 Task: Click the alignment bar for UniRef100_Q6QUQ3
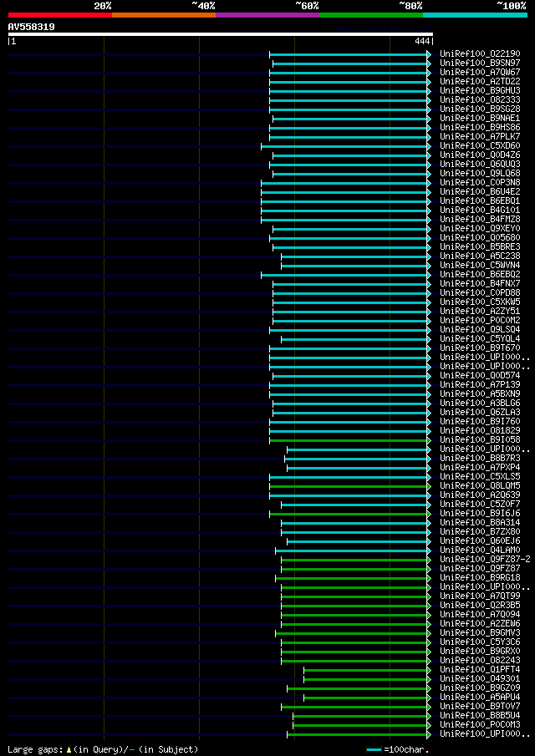[348, 165]
